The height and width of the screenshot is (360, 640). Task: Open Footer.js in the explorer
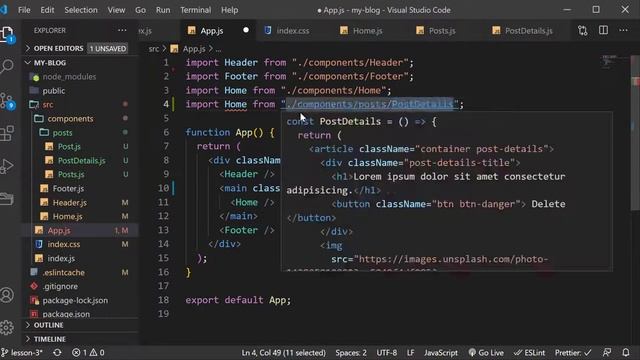pos(68,189)
